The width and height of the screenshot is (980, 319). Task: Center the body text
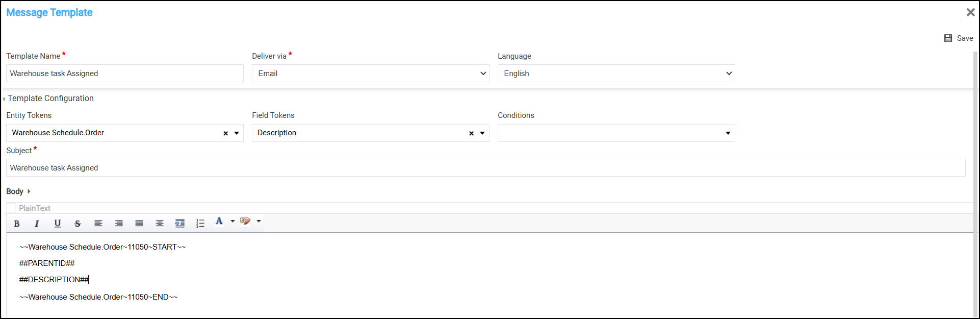pos(160,224)
